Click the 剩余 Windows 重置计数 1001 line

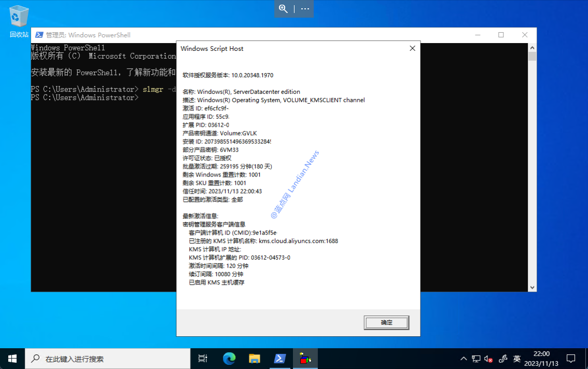pyautogui.click(x=221, y=174)
